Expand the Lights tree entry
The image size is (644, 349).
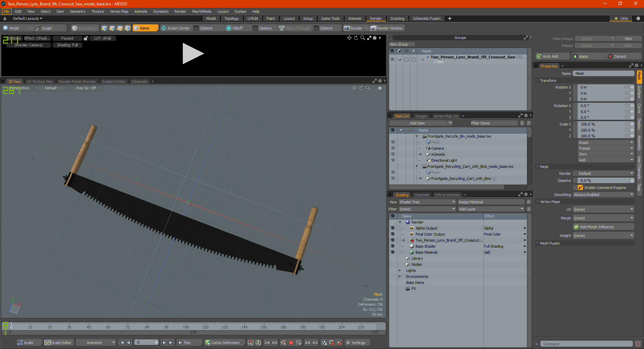point(400,270)
